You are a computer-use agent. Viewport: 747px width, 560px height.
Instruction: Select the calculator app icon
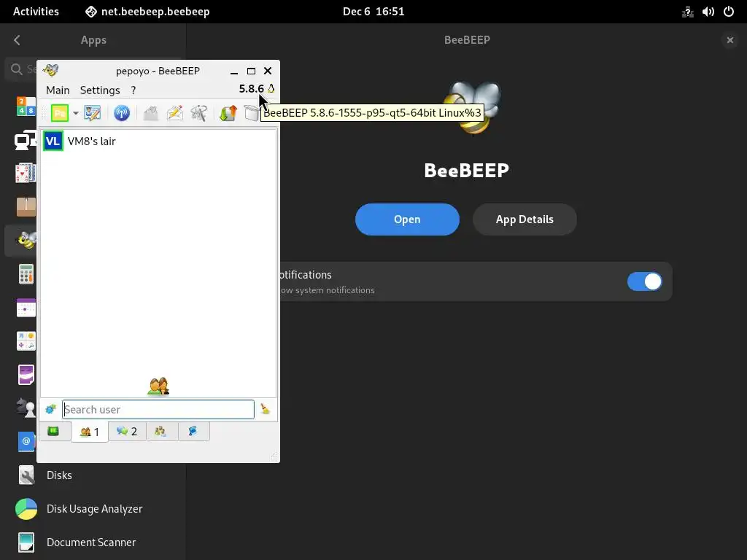click(26, 274)
